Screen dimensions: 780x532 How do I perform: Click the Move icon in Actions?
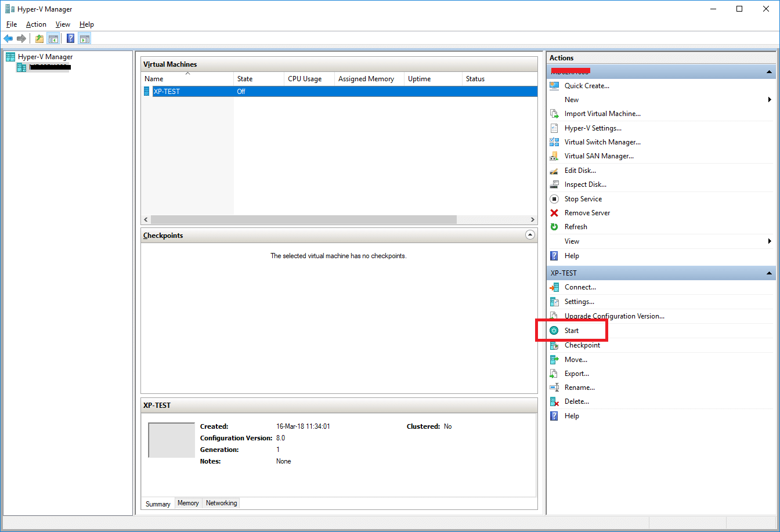[x=554, y=360]
